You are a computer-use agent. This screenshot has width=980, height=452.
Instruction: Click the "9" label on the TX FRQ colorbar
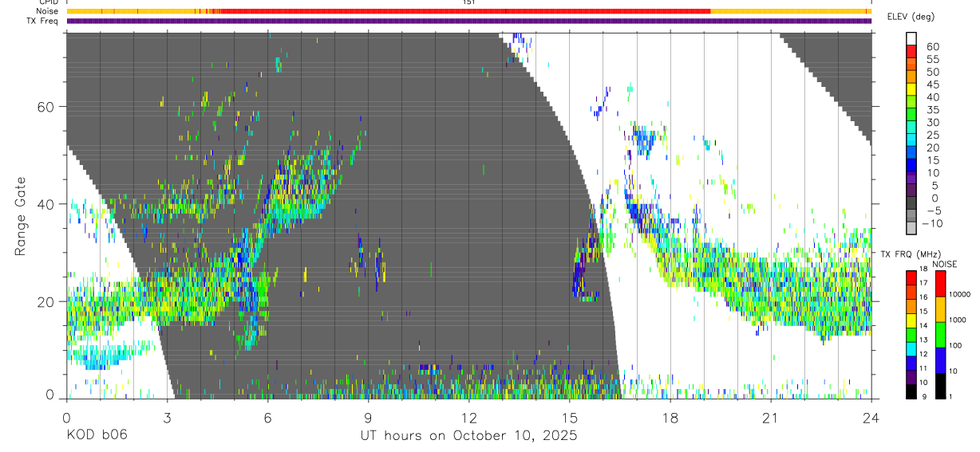tap(924, 397)
